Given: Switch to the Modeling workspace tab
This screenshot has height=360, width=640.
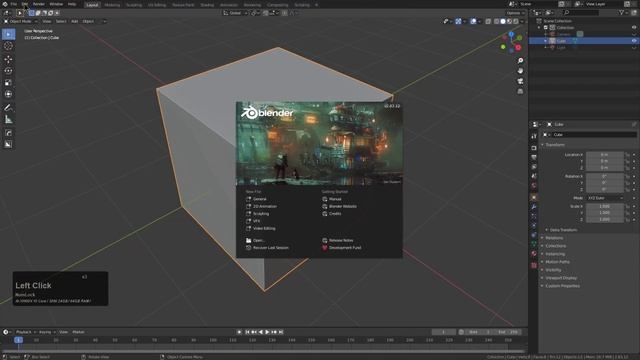Looking at the screenshot, I should (x=112, y=5).
